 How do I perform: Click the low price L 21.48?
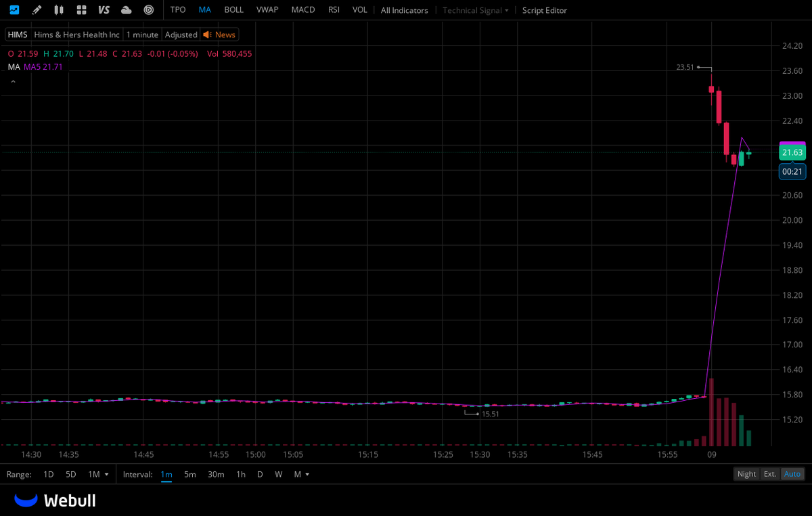click(x=93, y=53)
